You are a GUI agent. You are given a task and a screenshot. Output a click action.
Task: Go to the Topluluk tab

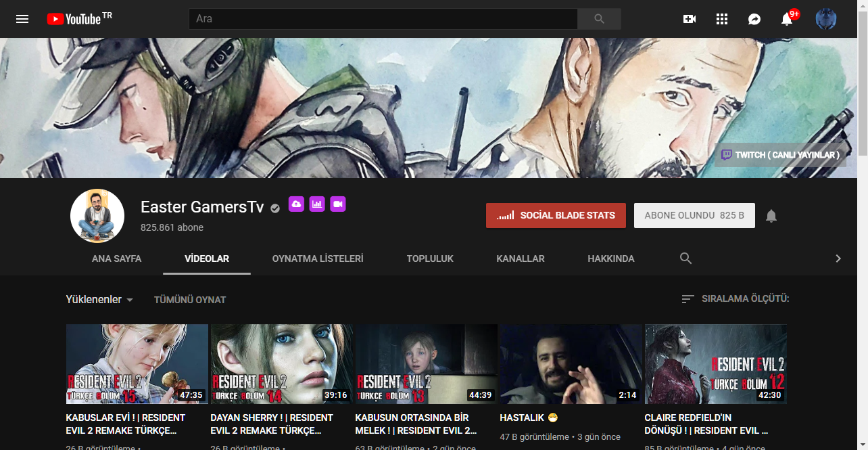430,258
